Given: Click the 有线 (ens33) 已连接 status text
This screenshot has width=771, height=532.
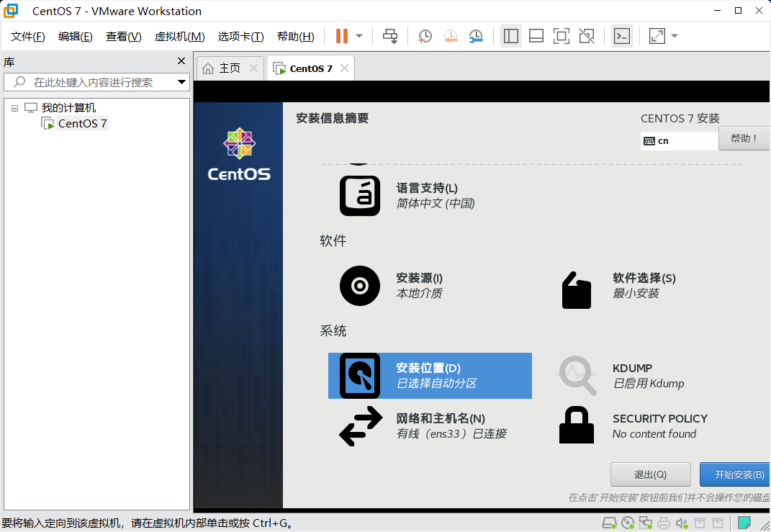Looking at the screenshot, I should click(x=451, y=434).
